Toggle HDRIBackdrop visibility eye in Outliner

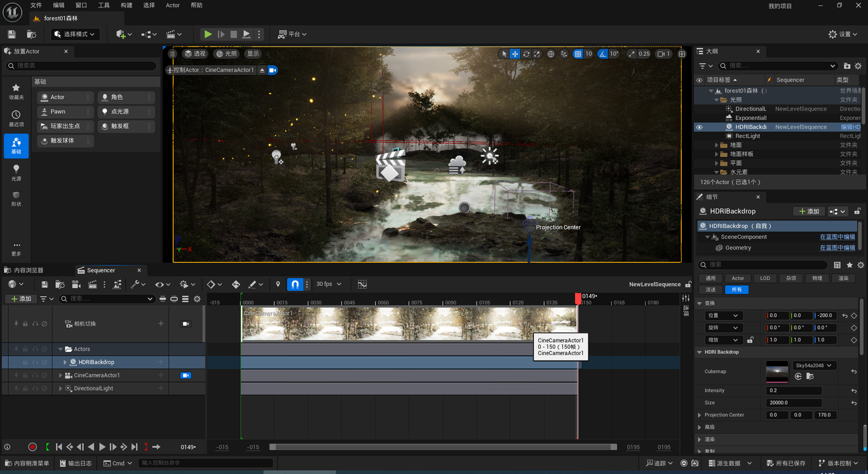tap(700, 127)
